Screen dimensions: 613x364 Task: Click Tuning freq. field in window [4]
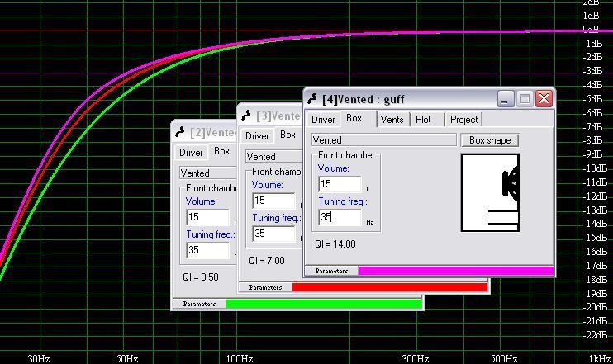[x=340, y=217]
